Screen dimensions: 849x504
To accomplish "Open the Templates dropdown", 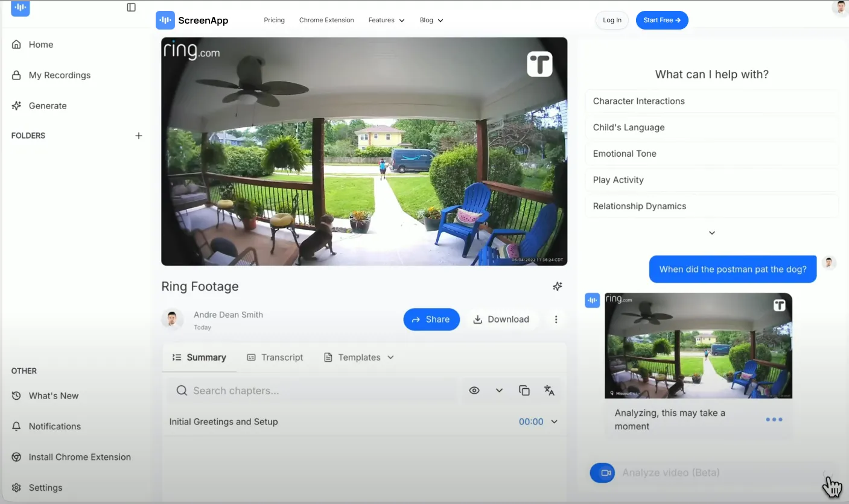I will point(359,358).
